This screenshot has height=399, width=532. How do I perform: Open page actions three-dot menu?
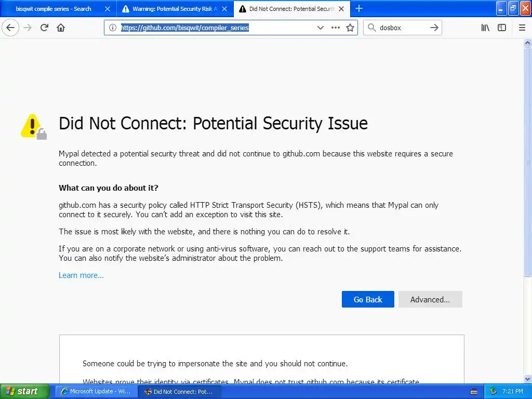point(336,28)
